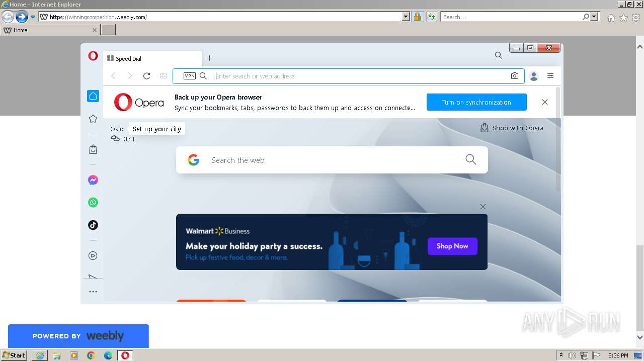The image size is (644, 362).
Task: Open Shopping bag icon in Opera sidebar
Action: tap(93, 149)
